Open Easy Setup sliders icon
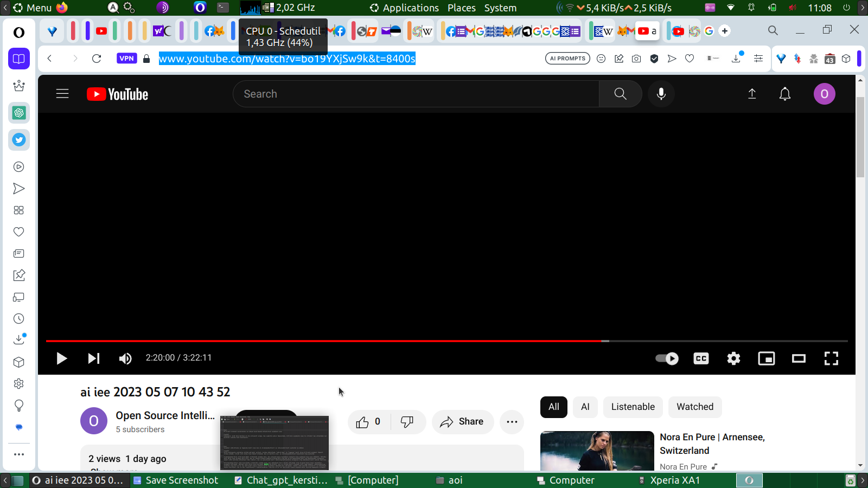Viewport: 868px width, 488px height. click(758, 59)
